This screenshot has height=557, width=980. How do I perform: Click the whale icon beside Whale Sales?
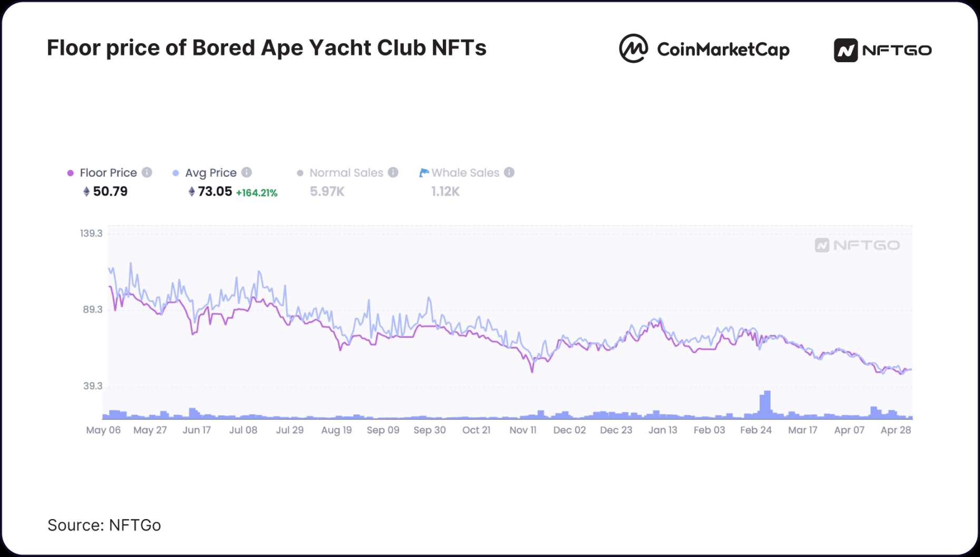[424, 172]
